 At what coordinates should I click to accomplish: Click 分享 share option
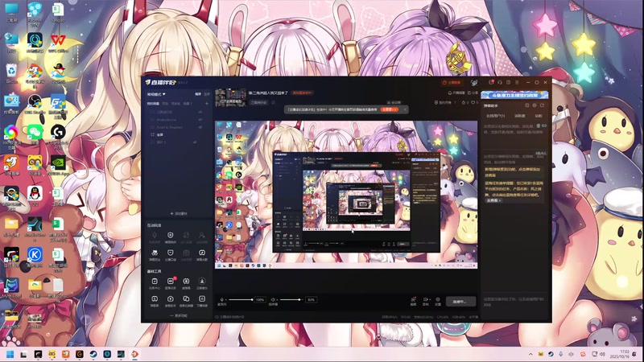pos(473,93)
